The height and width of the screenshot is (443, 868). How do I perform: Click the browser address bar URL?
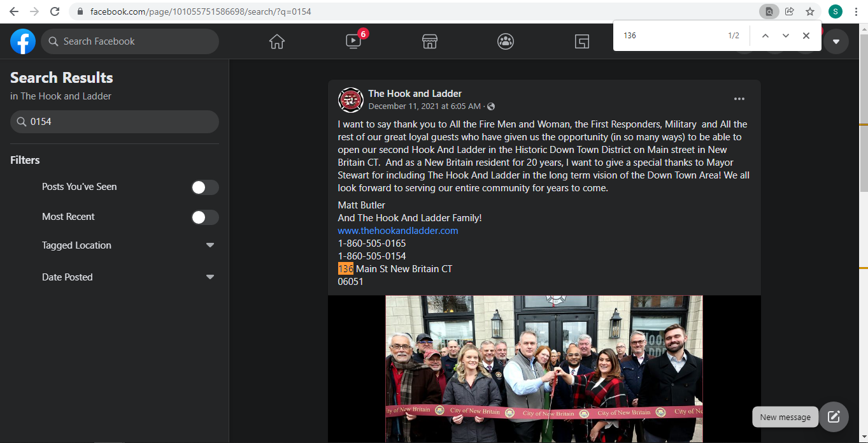pos(201,11)
